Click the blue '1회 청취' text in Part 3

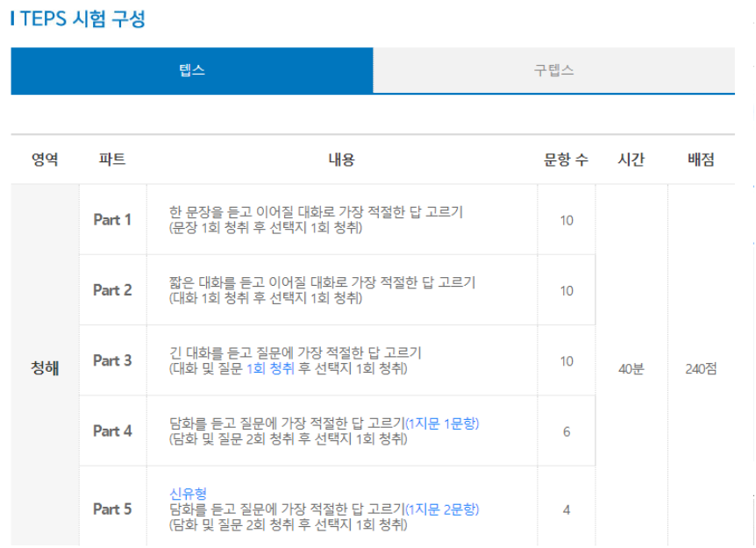tap(270, 369)
